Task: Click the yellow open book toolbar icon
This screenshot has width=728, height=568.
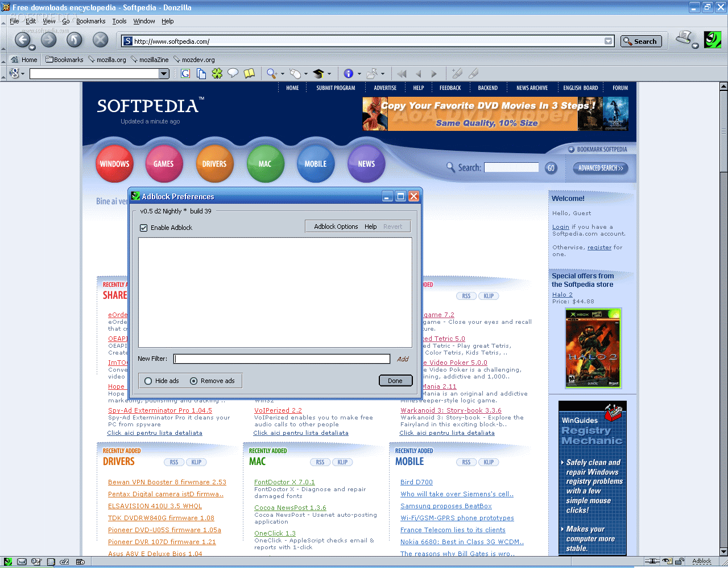Action: click(x=249, y=73)
